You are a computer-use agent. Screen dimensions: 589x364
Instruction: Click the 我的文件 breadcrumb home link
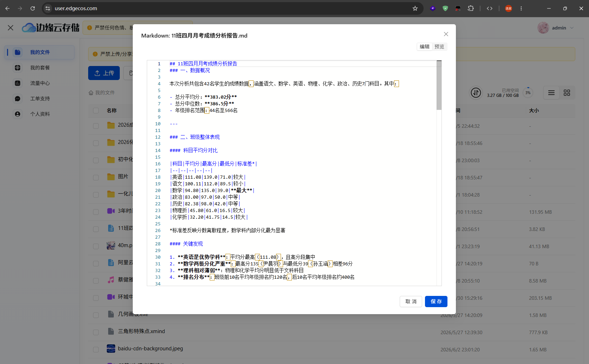pyautogui.click(x=102, y=93)
